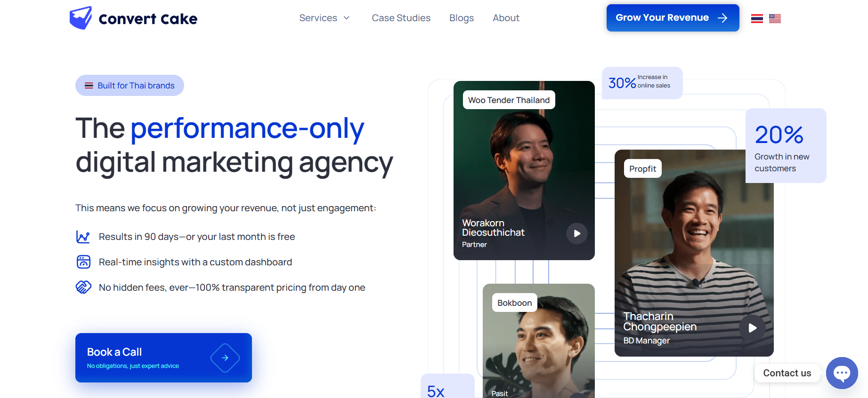Image resolution: width=868 pixels, height=398 pixels.
Task: Select the Built for Thai brands badge
Action: (130, 86)
